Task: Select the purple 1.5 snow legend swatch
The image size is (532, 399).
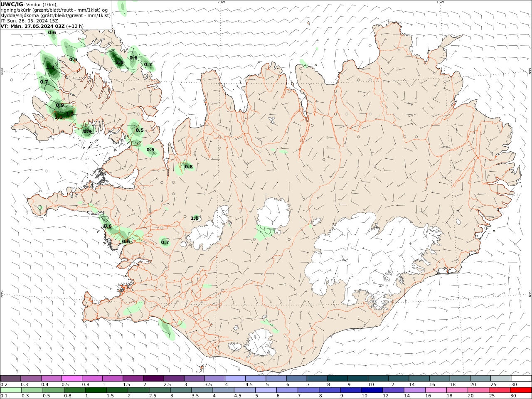Action: click(x=133, y=379)
